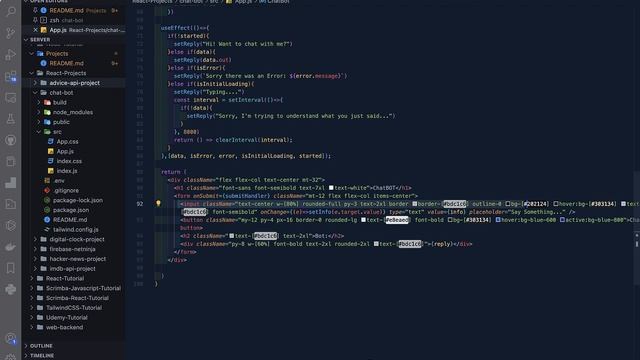Place cursor on 'return (' line in editor
640x360 pixels.
pos(173,172)
